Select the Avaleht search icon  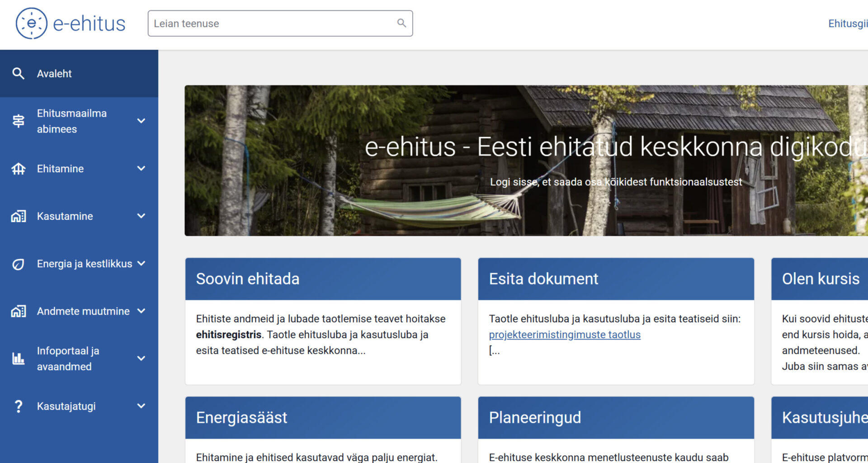pos(19,73)
